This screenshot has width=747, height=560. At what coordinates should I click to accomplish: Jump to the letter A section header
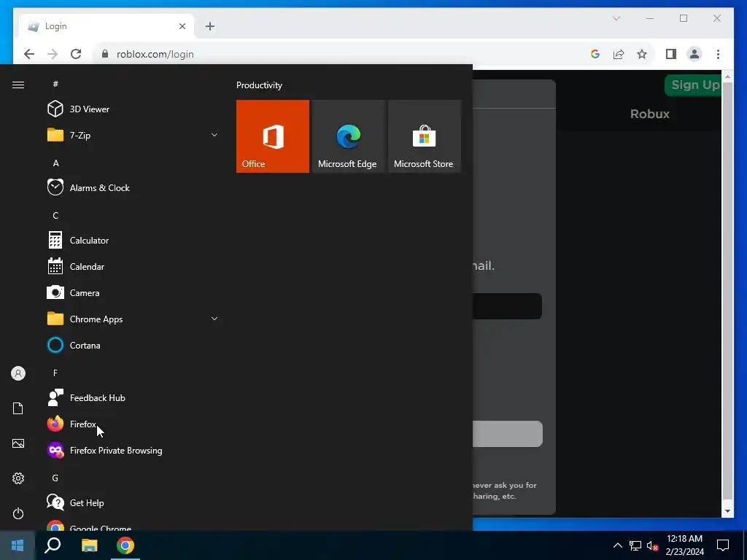(55, 163)
